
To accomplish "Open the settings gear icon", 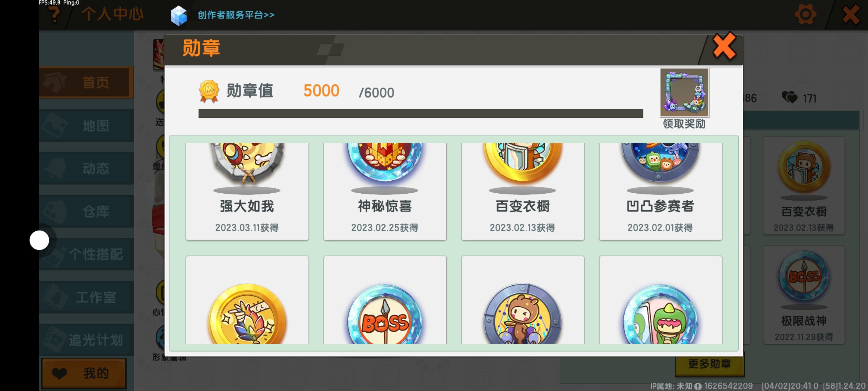I will (805, 15).
